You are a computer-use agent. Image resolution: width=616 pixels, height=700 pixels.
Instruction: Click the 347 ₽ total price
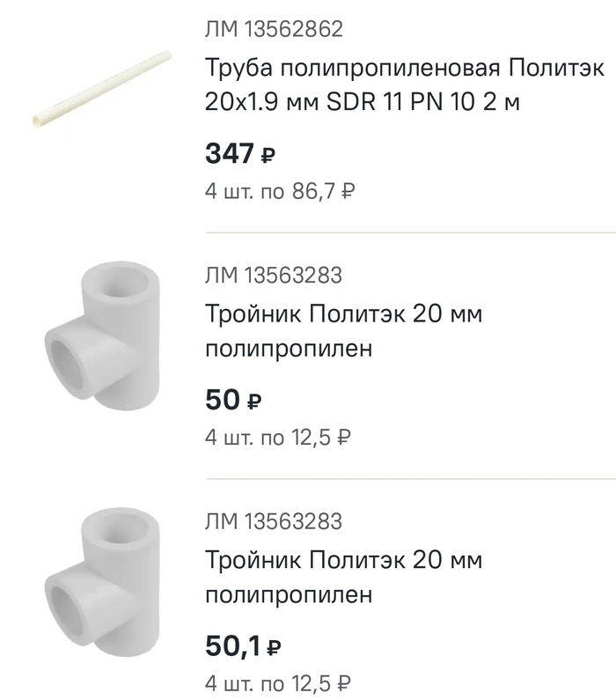click(x=240, y=155)
